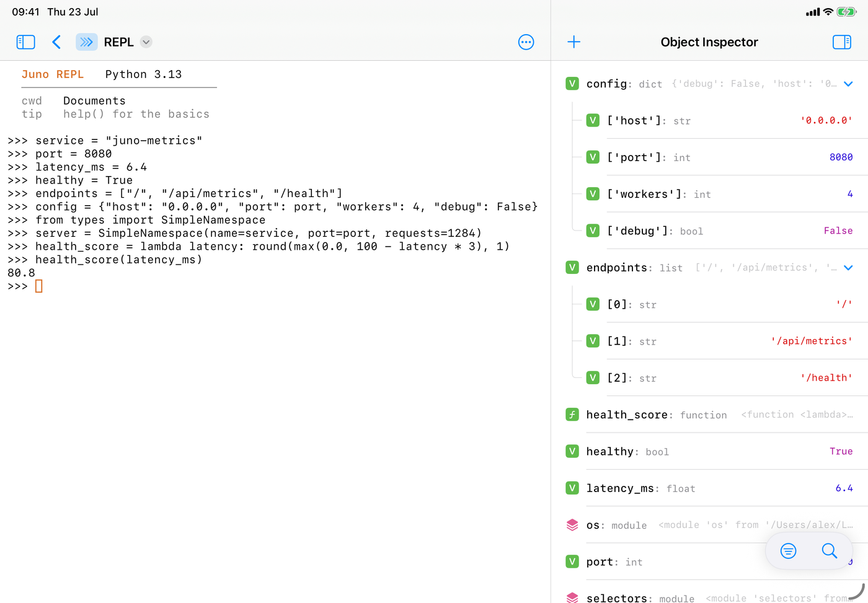Hide the Object Inspector side panel icon
868x603 pixels.
click(842, 42)
